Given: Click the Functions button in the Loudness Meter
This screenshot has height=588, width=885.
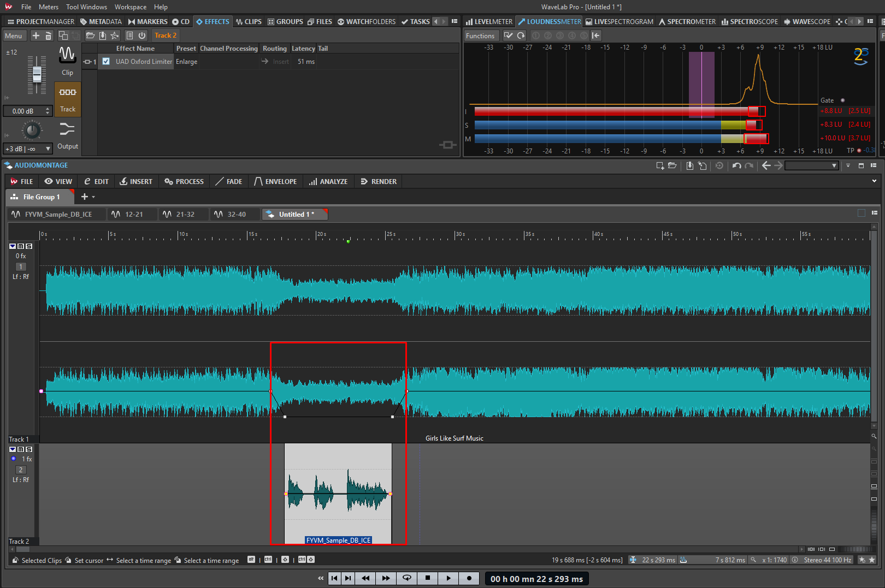Looking at the screenshot, I should coord(480,35).
